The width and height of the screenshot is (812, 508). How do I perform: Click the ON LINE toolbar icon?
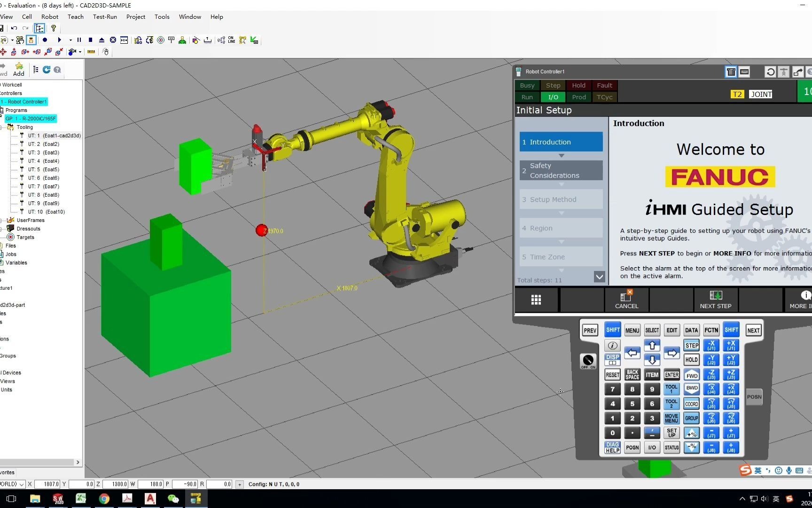coord(232,40)
